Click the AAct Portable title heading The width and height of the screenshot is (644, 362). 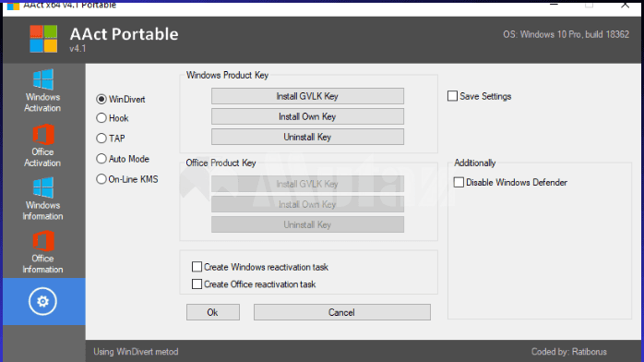[124, 34]
